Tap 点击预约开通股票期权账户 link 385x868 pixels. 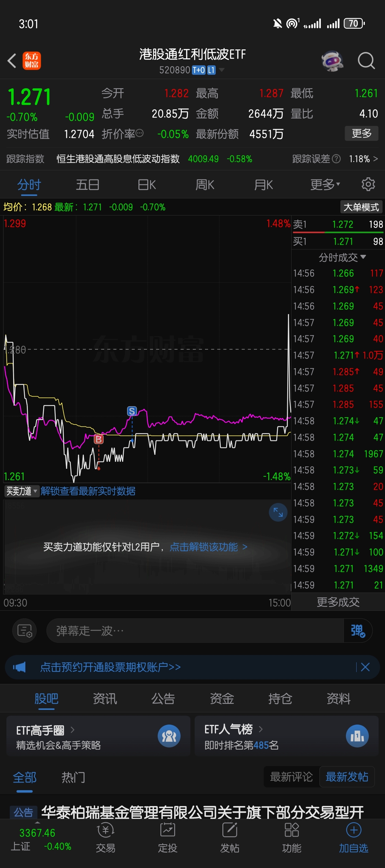[x=111, y=667]
